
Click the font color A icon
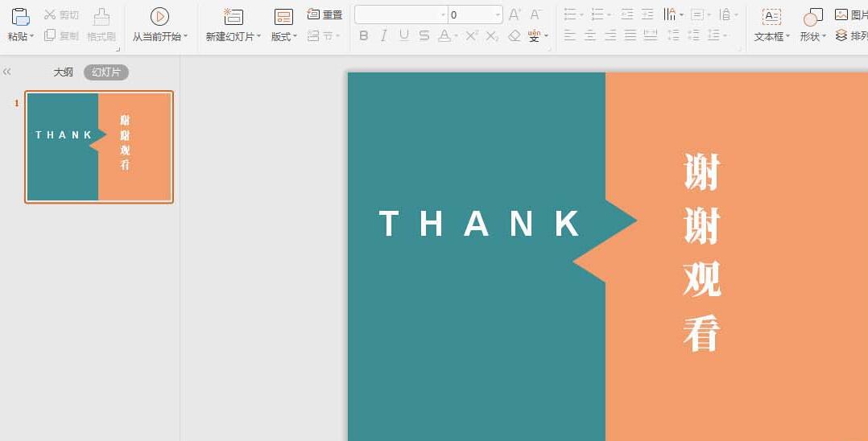click(444, 36)
